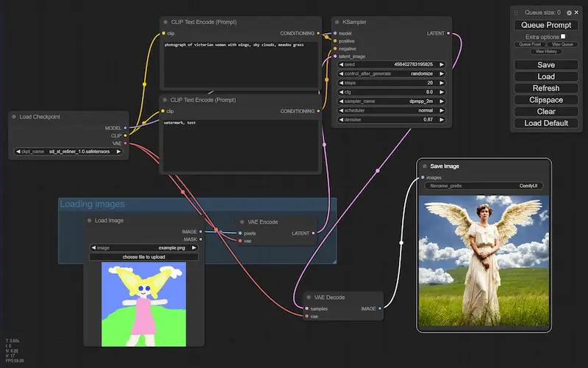Click the IMAGE output port on Load Image
Viewport: 588px width, 368px height.
point(201,232)
